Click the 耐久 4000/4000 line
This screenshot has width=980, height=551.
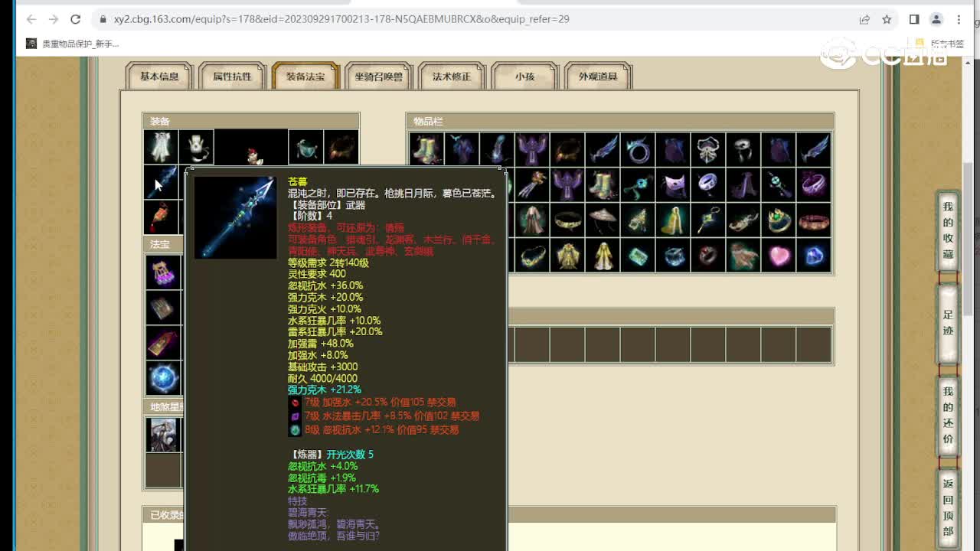pyautogui.click(x=322, y=378)
